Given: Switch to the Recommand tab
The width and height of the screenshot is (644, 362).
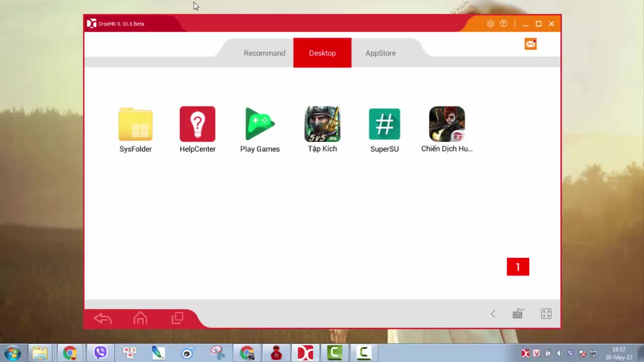Looking at the screenshot, I should [265, 53].
